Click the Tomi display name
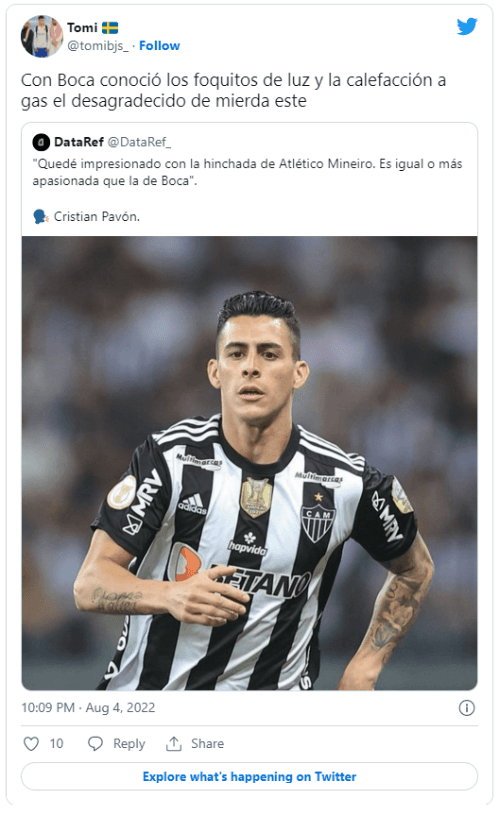 82,28
